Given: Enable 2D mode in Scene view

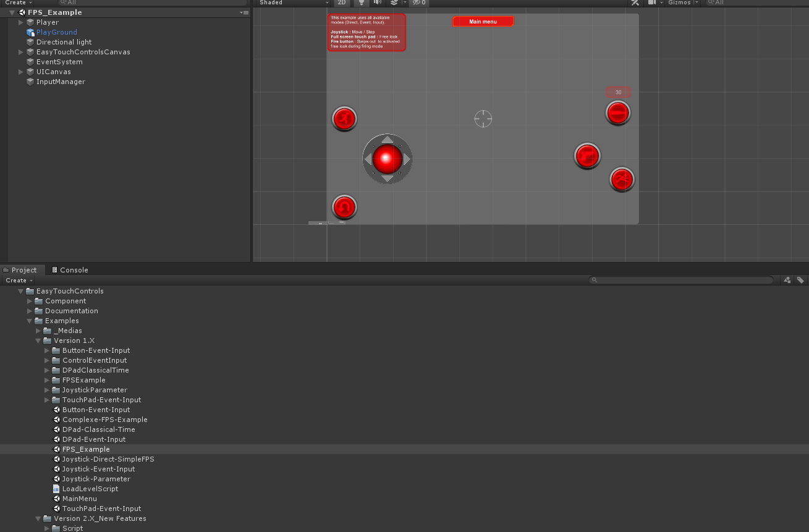Looking at the screenshot, I should click(342, 3).
